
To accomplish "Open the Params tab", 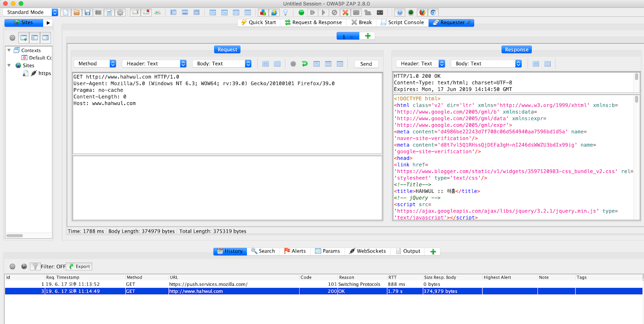I will click(x=327, y=251).
